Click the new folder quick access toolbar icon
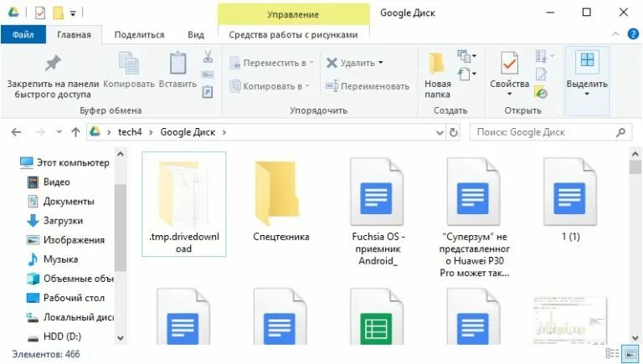 tap(58, 13)
